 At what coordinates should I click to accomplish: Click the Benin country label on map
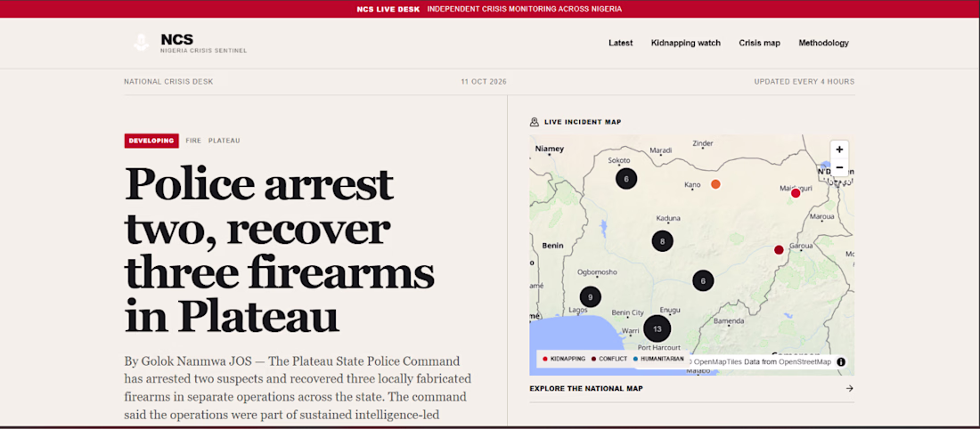[x=552, y=246]
